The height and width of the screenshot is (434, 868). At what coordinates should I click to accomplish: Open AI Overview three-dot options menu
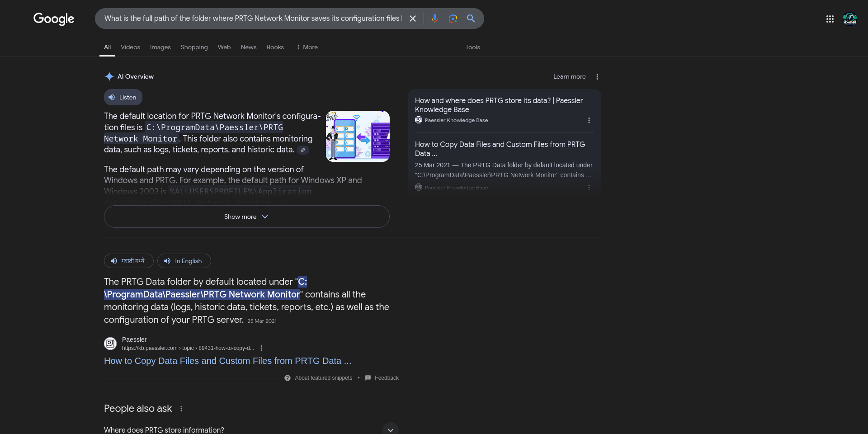tap(597, 77)
